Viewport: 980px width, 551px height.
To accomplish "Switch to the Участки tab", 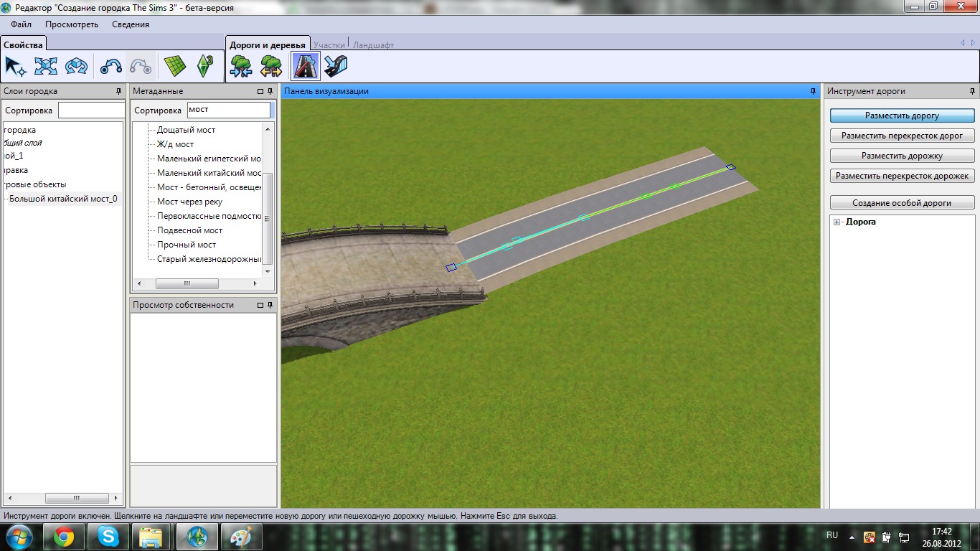I will click(x=329, y=44).
